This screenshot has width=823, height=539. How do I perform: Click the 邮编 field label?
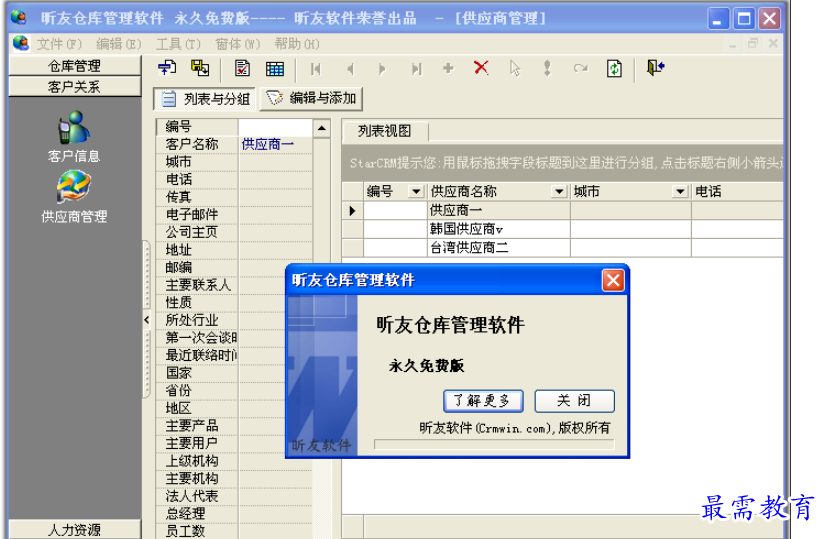(178, 267)
